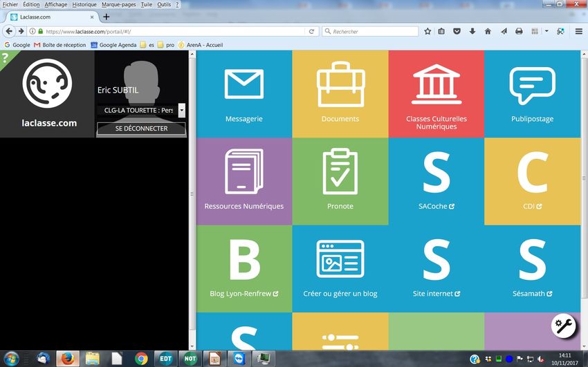Open the green help question mark corner
The height and width of the screenshot is (367, 588).
(x=6, y=58)
